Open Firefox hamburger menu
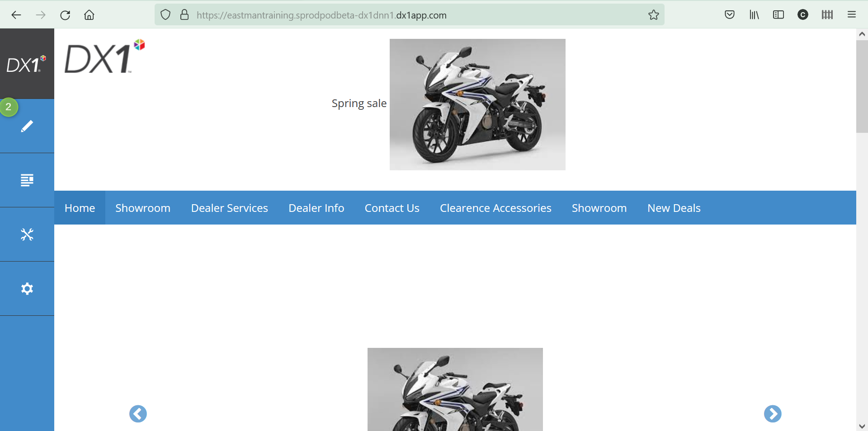This screenshot has height=431, width=868. click(852, 15)
